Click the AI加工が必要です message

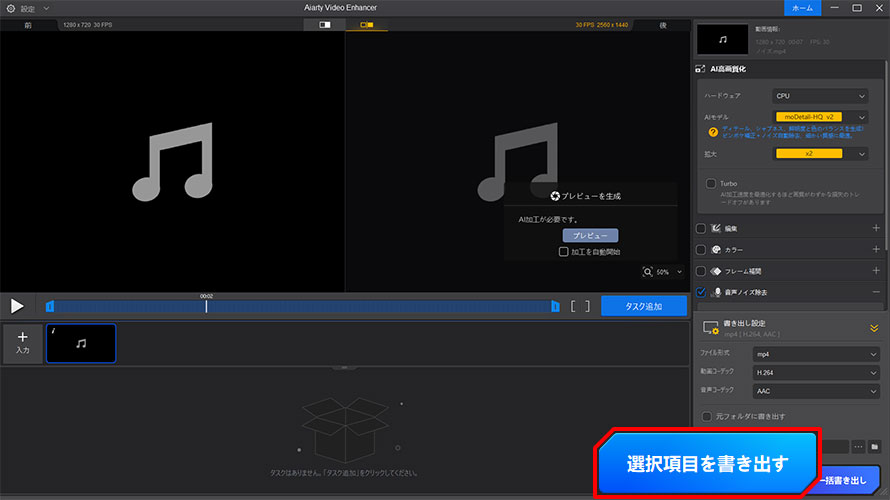[x=548, y=219]
